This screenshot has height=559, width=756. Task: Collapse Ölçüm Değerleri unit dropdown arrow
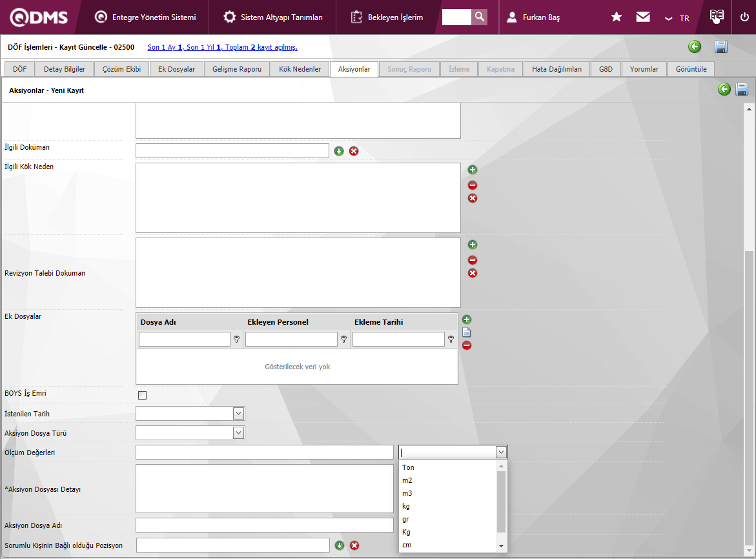pos(501,452)
